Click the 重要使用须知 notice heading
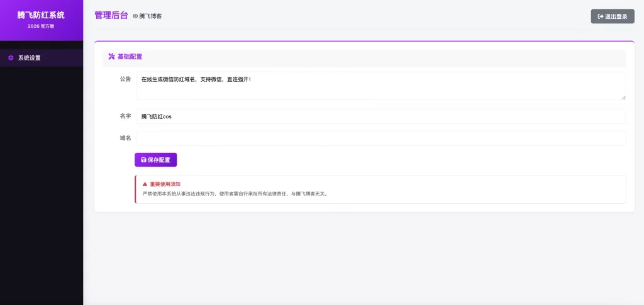This screenshot has width=644, height=305. 165,184
